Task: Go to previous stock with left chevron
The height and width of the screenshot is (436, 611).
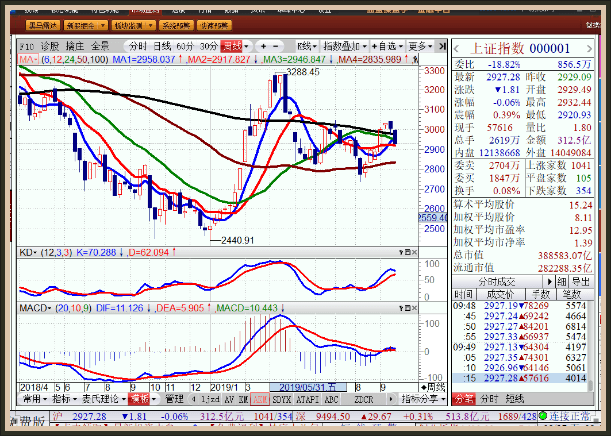Action: click(457, 49)
